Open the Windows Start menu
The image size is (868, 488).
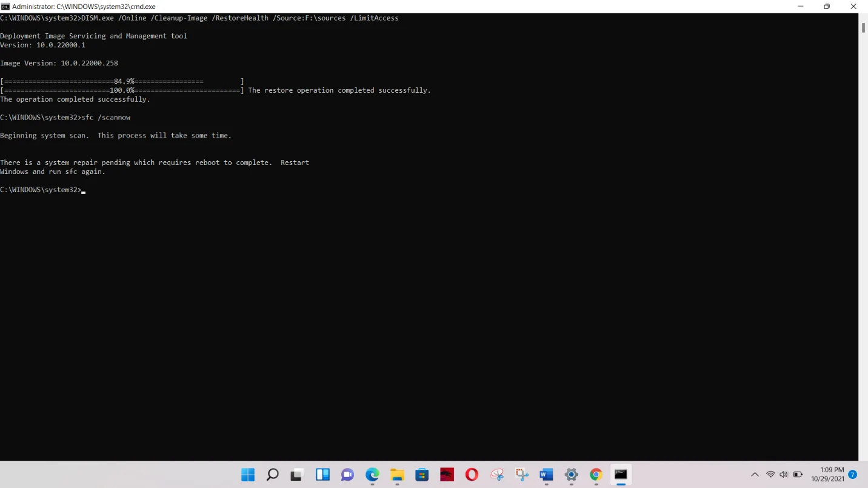(x=248, y=475)
